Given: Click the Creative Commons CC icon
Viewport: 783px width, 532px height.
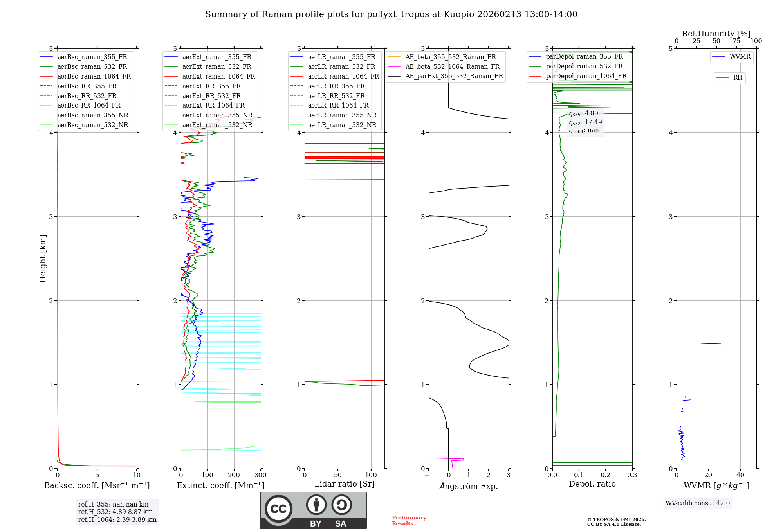Looking at the screenshot, I should coord(278,509).
